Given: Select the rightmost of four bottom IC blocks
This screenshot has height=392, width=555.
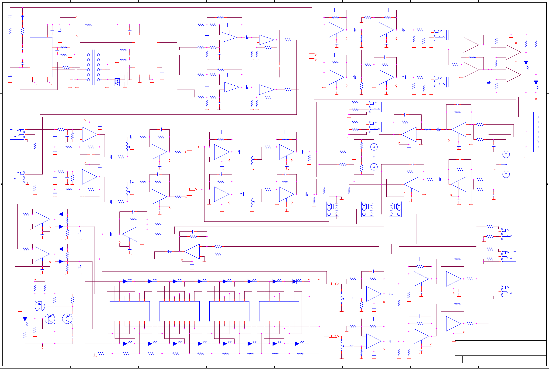Looking at the screenshot, I should tap(279, 311).
